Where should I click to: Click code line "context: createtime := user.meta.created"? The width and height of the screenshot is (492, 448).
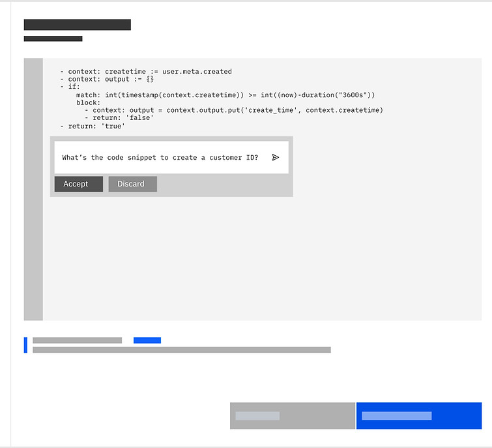coord(146,72)
